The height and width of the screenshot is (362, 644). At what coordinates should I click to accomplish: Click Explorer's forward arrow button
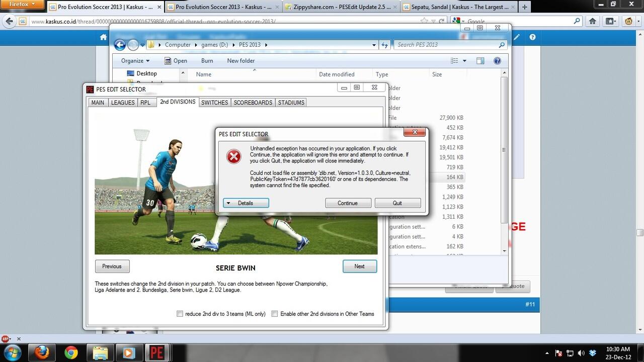(x=133, y=45)
